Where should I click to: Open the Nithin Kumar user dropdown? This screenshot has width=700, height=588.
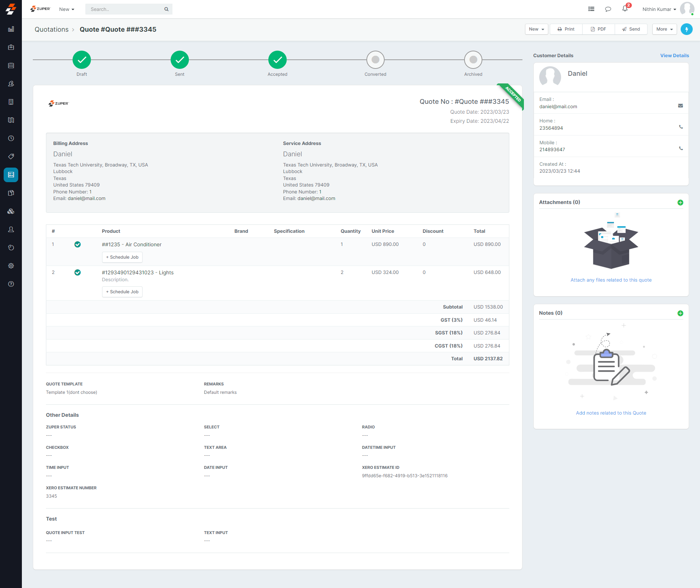pyautogui.click(x=659, y=9)
